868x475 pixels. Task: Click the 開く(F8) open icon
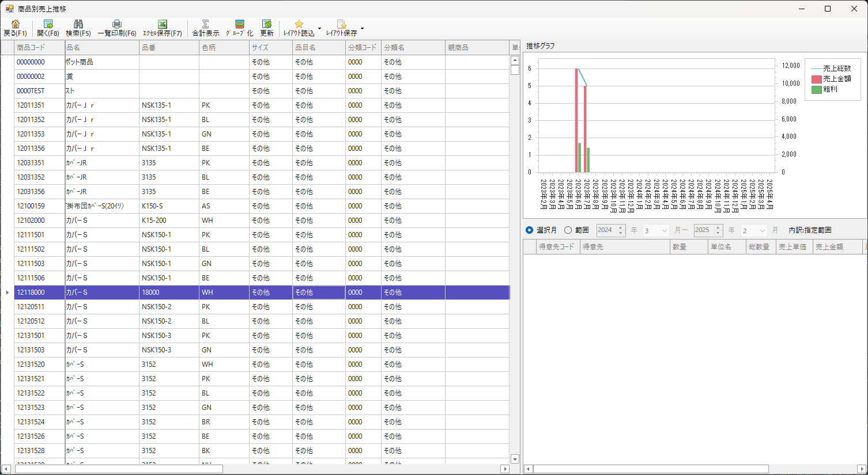(x=48, y=24)
